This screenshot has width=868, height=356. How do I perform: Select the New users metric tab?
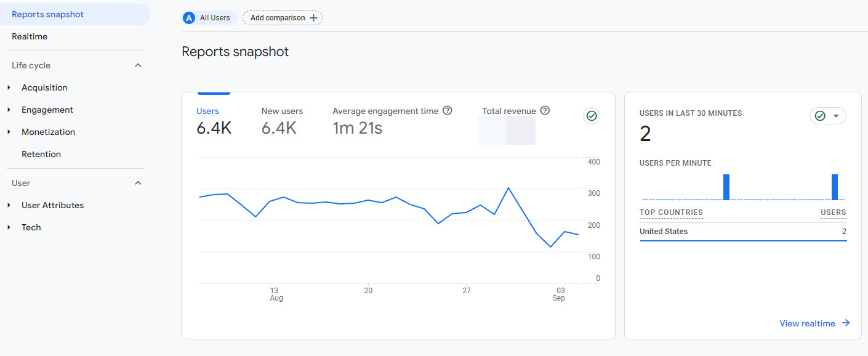pos(282,121)
